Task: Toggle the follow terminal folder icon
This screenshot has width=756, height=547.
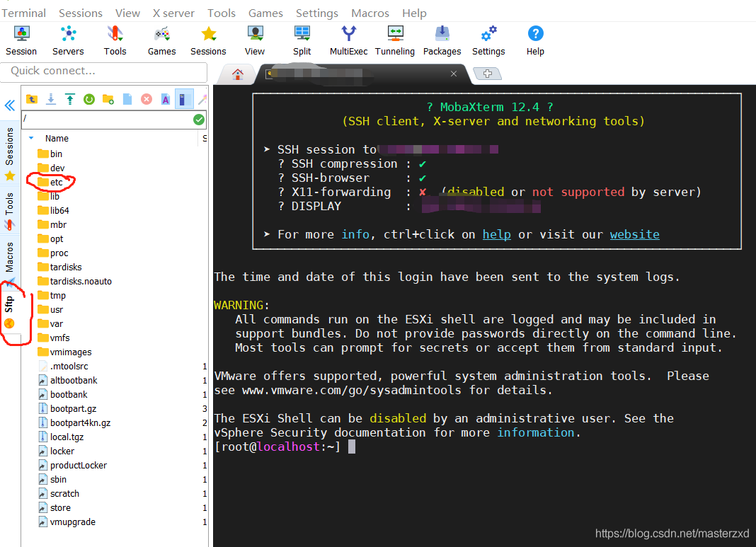Action: tap(184, 99)
